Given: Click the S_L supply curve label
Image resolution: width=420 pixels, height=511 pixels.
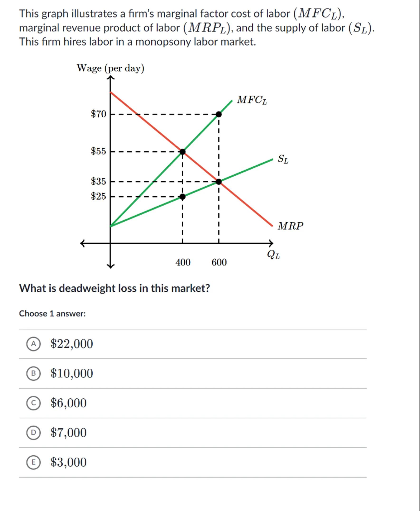Looking at the screenshot, I should point(283,159).
